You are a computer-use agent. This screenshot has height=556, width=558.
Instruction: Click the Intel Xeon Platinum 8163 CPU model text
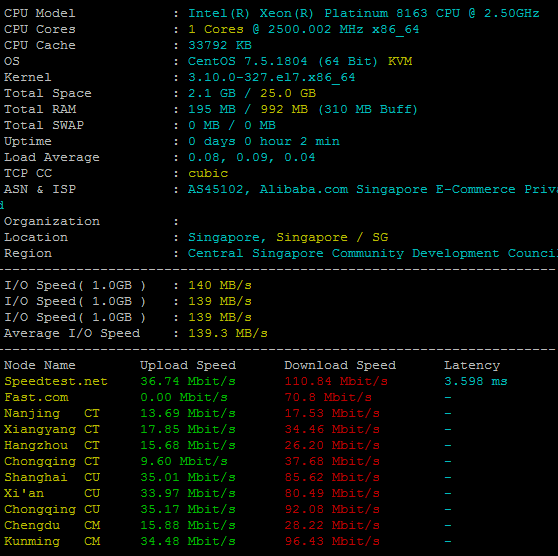tap(363, 14)
